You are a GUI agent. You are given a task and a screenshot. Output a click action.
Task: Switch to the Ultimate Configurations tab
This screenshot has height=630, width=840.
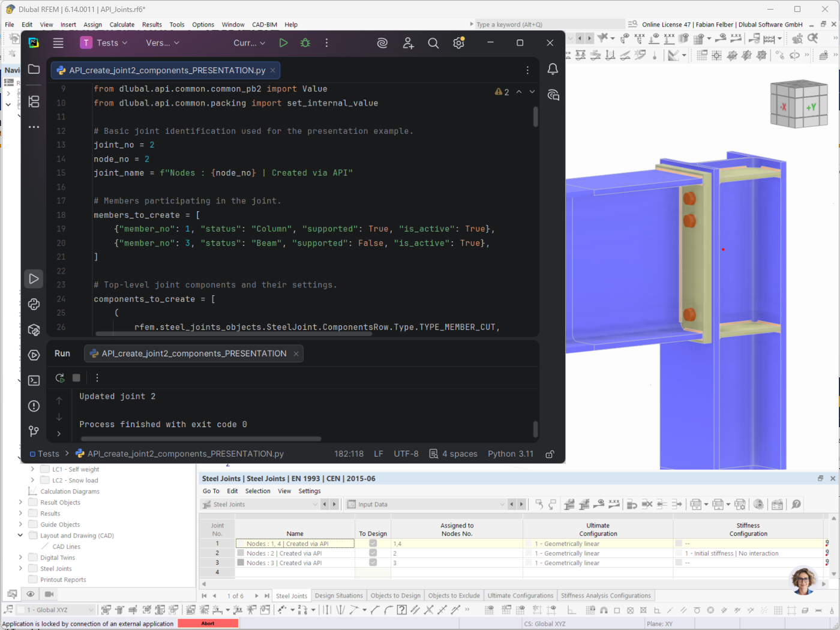click(x=520, y=596)
